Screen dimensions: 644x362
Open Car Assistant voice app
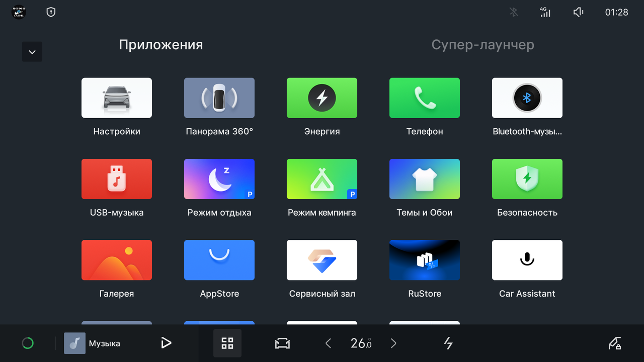point(527,260)
